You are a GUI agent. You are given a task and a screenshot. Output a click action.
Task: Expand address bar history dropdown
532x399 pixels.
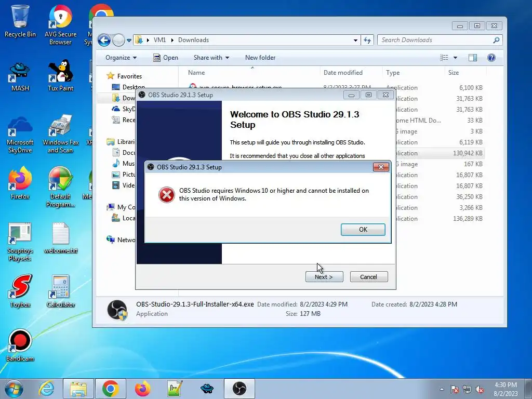pyautogui.click(x=355, y=40)
